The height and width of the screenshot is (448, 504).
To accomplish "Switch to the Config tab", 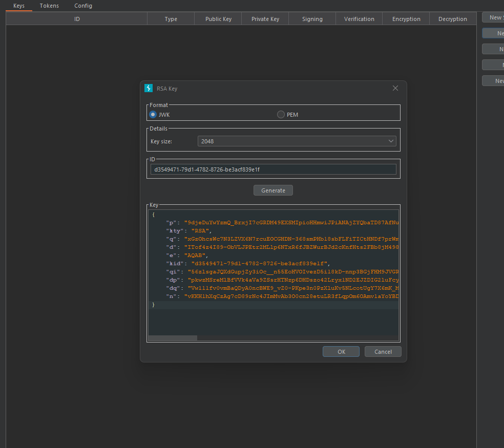I will click(x=83, y=6).
